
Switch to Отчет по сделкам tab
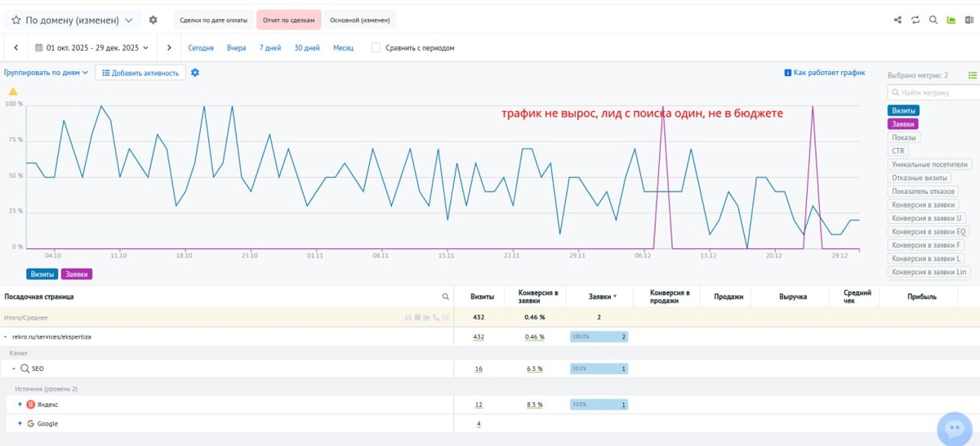[x=288, y=20]
